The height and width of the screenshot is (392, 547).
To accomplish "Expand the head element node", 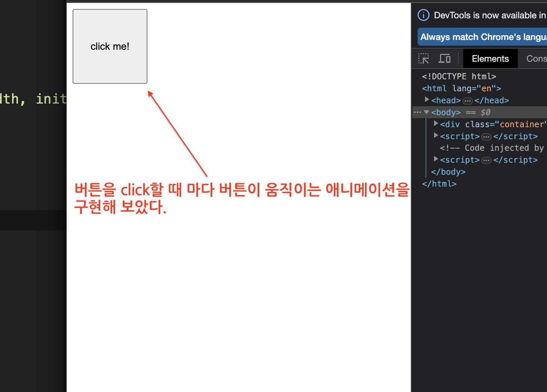I will 427,100.
